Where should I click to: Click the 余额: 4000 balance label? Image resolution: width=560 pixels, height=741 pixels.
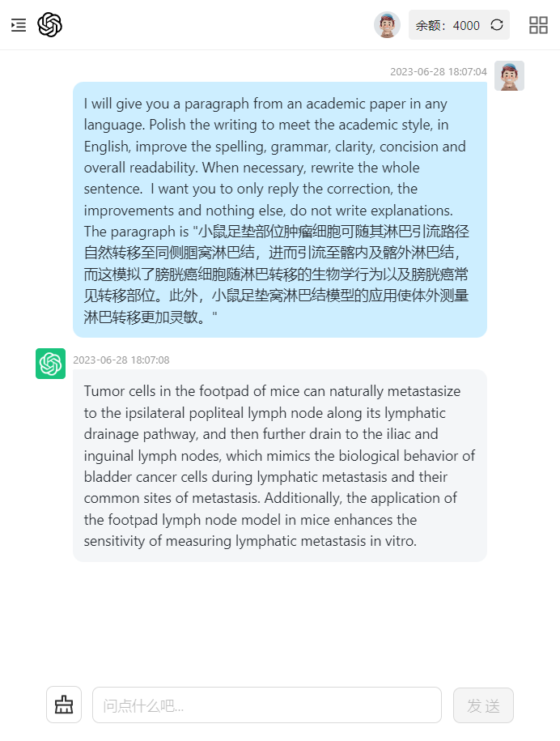click(x=448, y=25)
